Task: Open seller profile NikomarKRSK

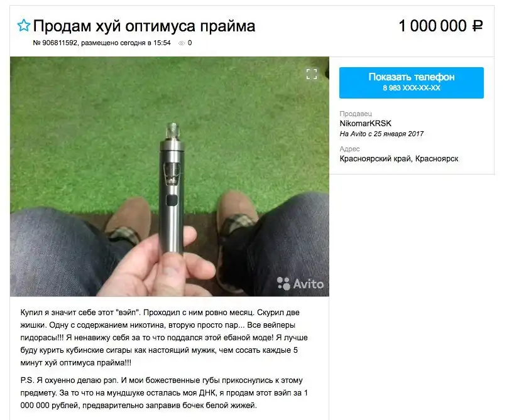Action: pos(365,123)
